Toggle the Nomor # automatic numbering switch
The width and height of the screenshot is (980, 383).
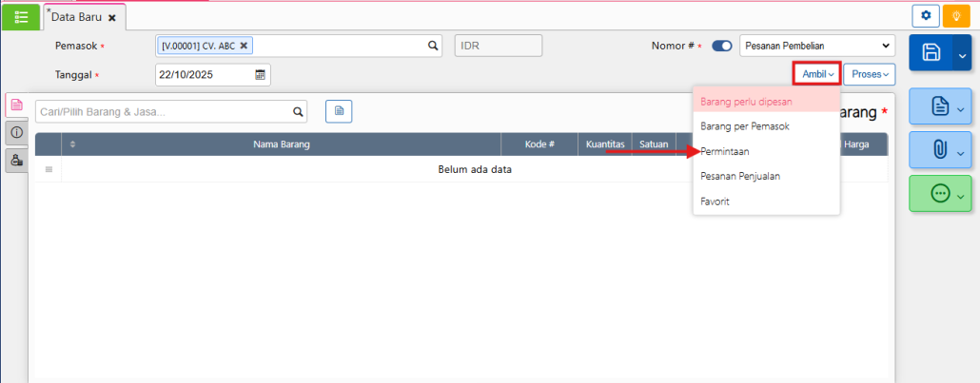click(721, 46)
